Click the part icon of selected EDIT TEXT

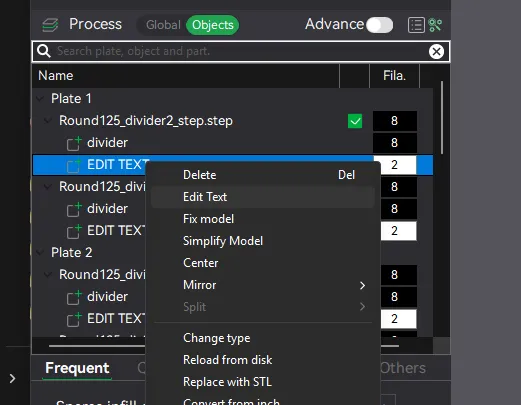click(74, 165)
